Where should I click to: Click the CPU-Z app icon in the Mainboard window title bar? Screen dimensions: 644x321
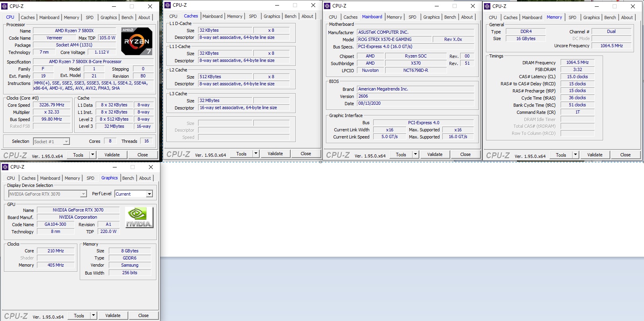click(328, 6)
